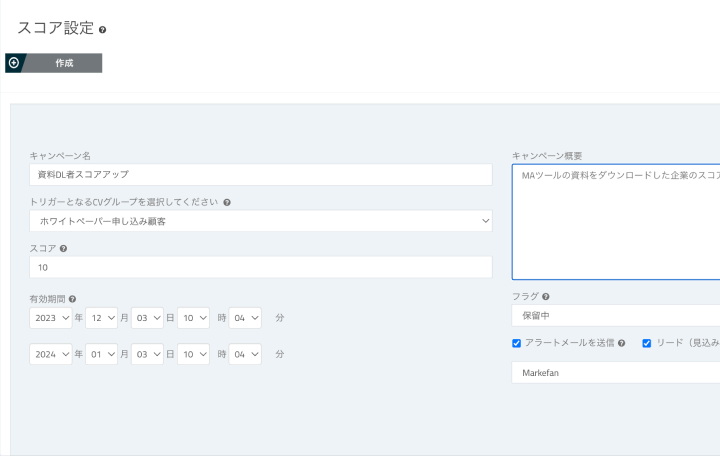Click the Markefan input field
The height and width of the screenshot is (456, 720).
pyautogui.click(x=616, y=372)
